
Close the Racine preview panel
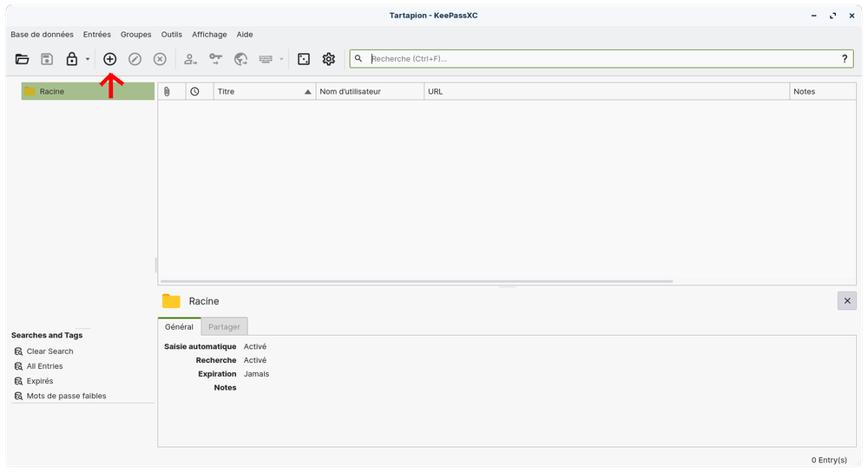pyautogui.click(x=847, y=300)
